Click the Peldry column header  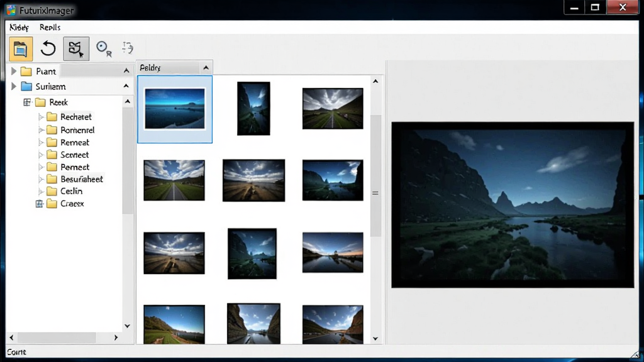175,67
